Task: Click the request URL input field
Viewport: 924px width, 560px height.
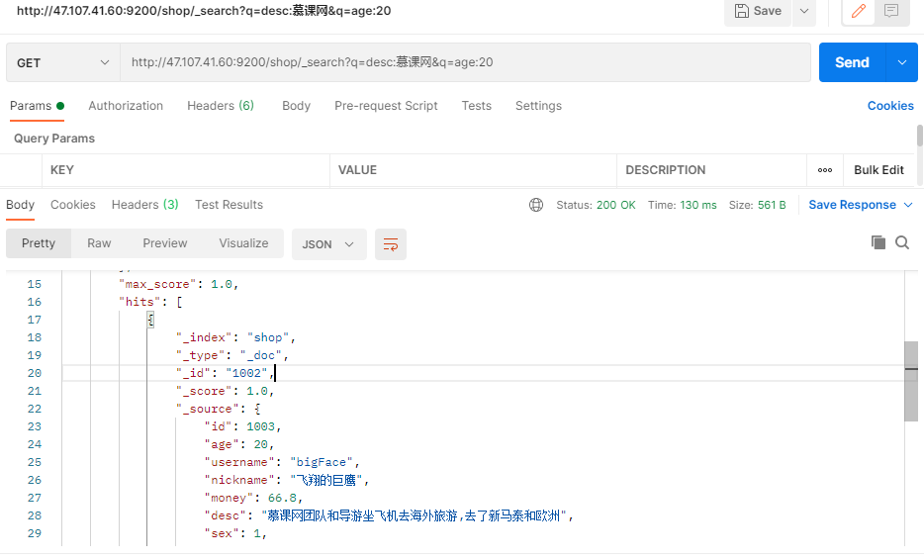Action: 466,62
